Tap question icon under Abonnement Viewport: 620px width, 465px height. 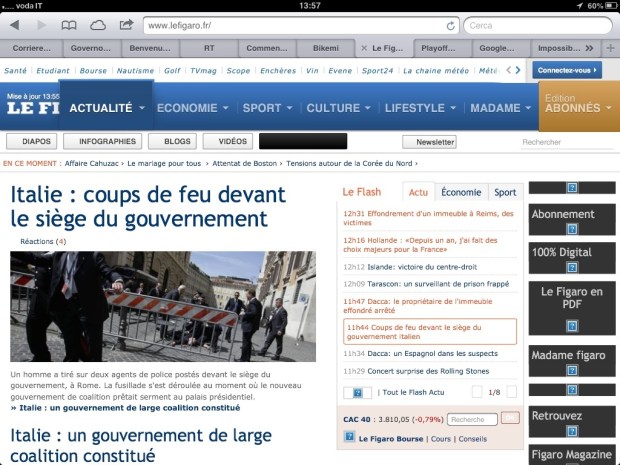coord(572,229)
